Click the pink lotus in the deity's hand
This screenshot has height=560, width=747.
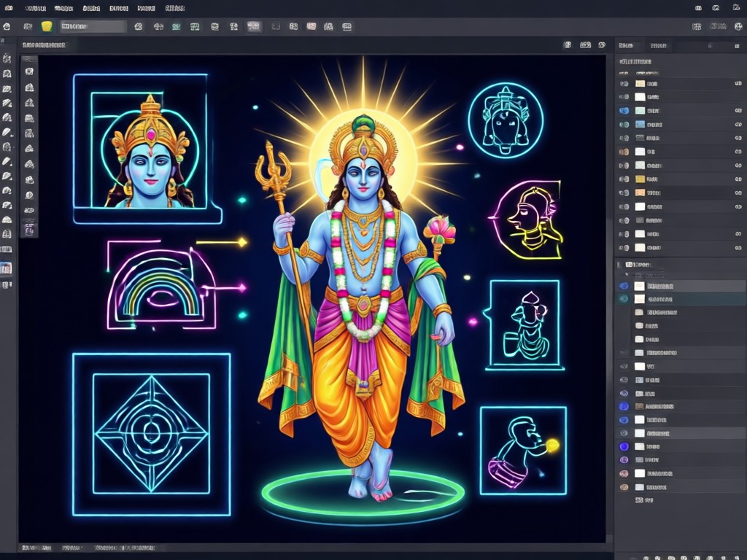(x=439, y=229)
